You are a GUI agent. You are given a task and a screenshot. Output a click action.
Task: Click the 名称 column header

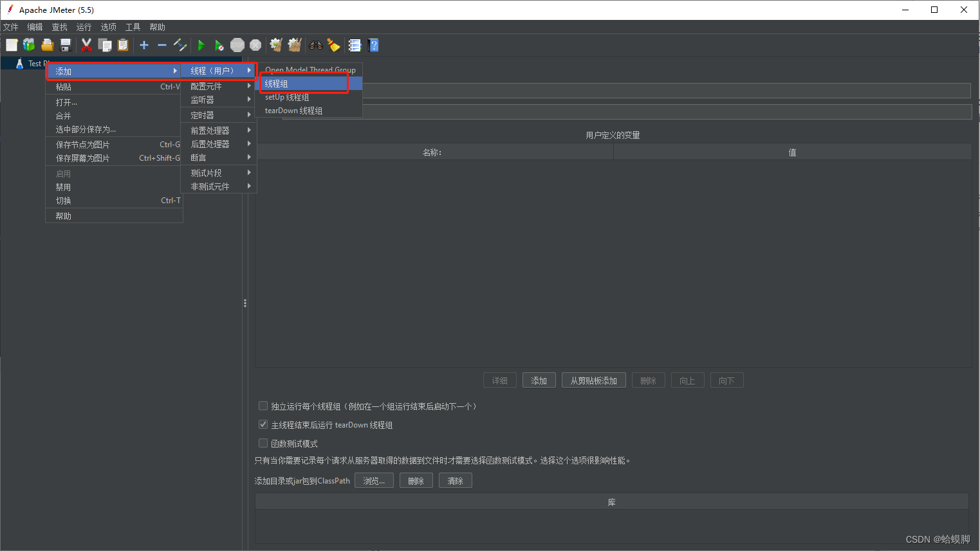(x=434, y=152)
